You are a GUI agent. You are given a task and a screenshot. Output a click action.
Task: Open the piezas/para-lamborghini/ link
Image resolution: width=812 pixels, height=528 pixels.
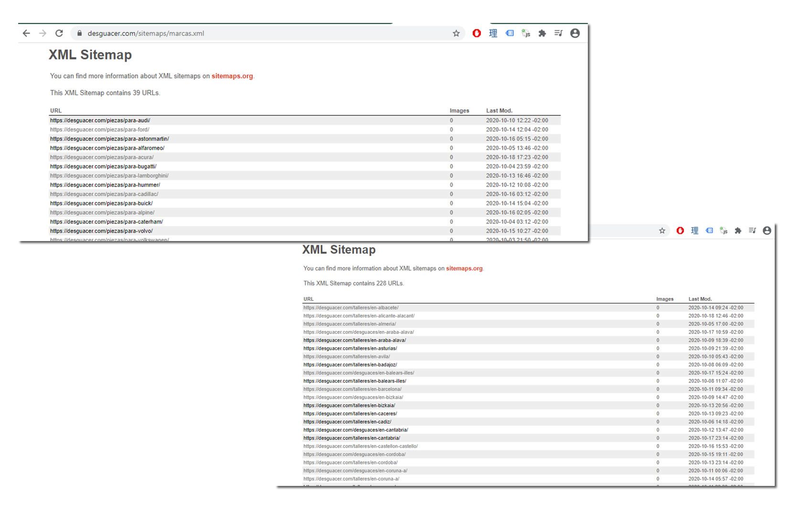point(109,176)
